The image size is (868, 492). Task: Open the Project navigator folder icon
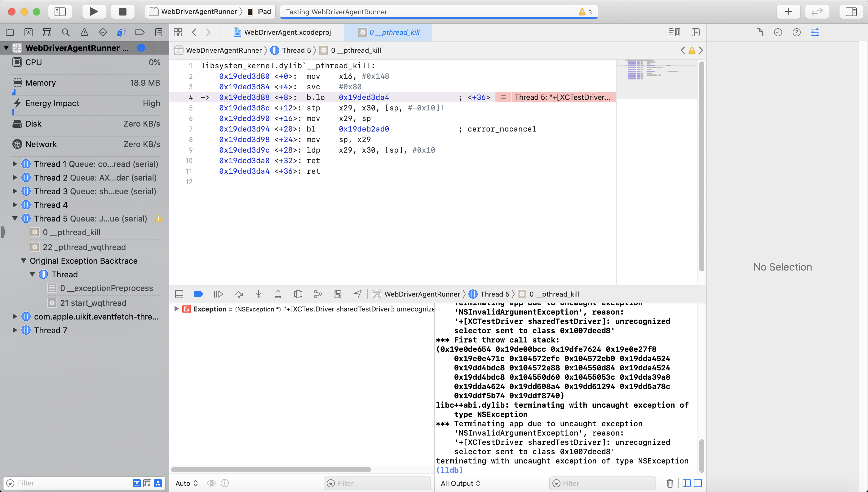click(x=10, y=33)
